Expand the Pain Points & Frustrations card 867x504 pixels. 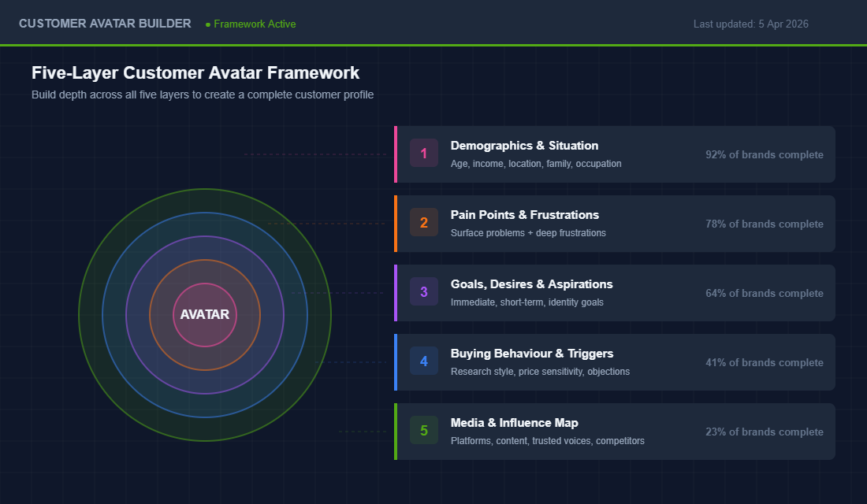click(615, 223)
